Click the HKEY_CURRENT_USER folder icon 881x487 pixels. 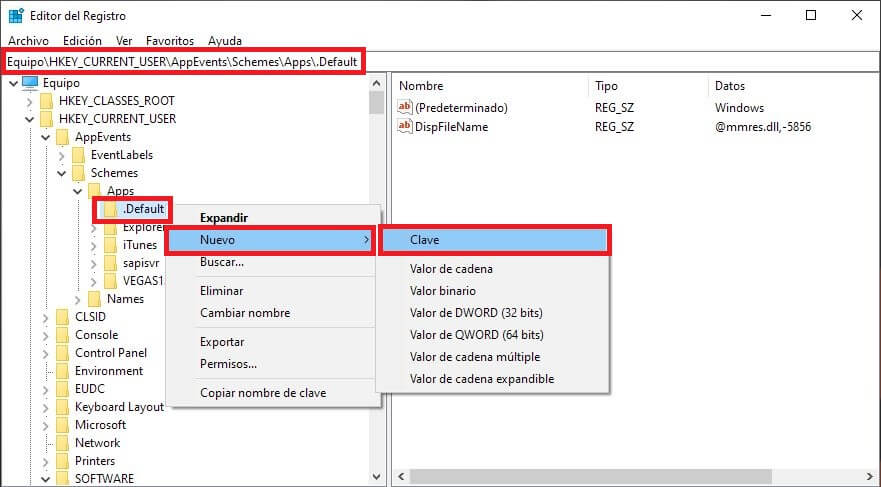click(x=47, y=119)
